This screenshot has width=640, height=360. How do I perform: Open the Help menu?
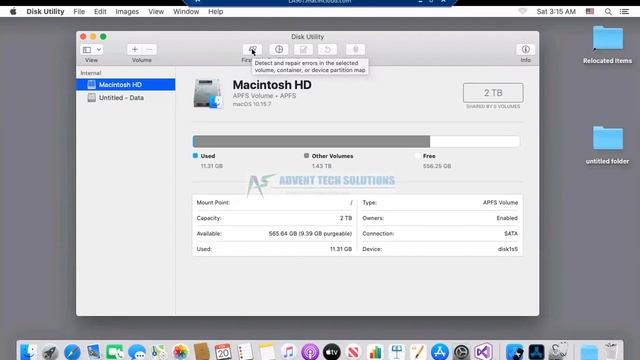coord(216,11)
